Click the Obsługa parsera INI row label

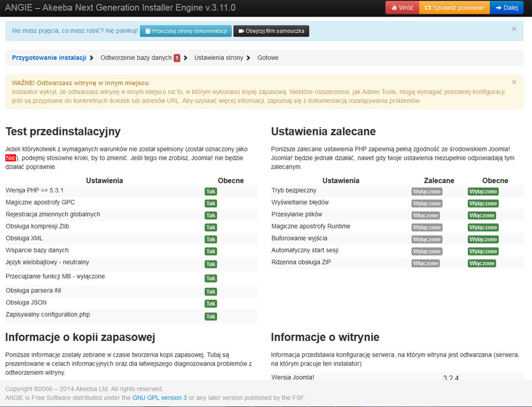[x=34, y=291]
